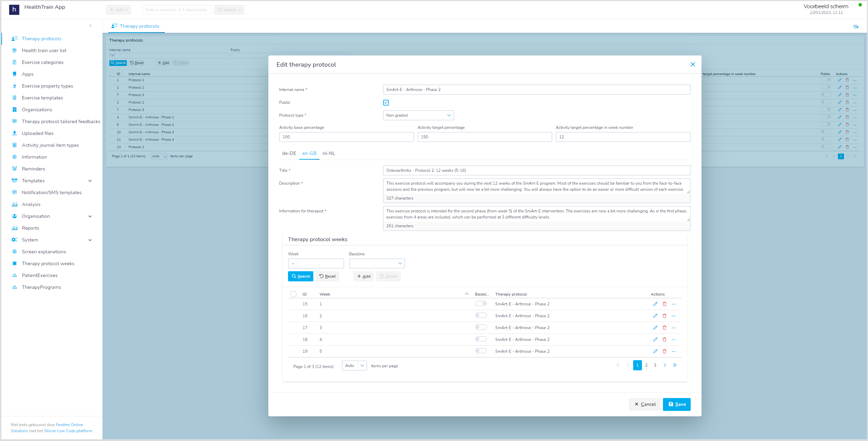Switch to the nl-NL language tab
Viewport: 868px width, 441px height.
329,153
